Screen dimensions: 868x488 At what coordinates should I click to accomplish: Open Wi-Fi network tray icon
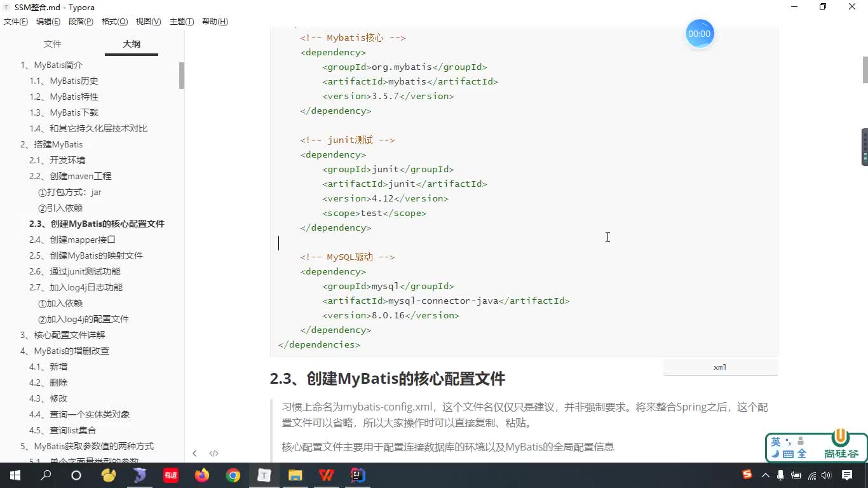pyautogui.click(x=811, y=475)
